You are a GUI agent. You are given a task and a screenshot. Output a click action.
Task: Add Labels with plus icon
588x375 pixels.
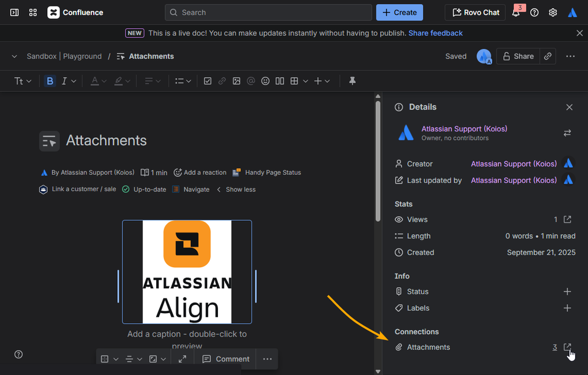pos(567,308)
